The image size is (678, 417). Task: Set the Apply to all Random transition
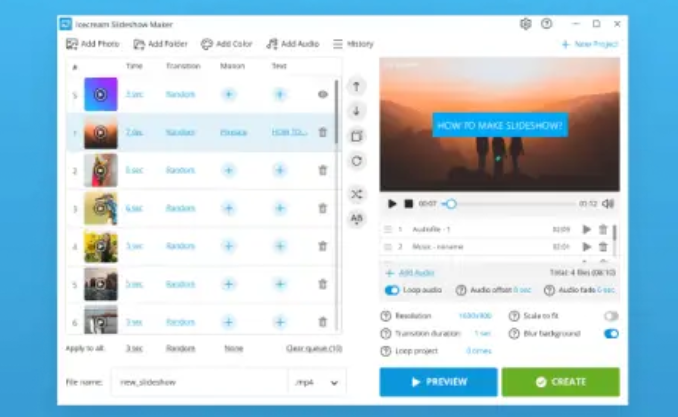[180, 348]
